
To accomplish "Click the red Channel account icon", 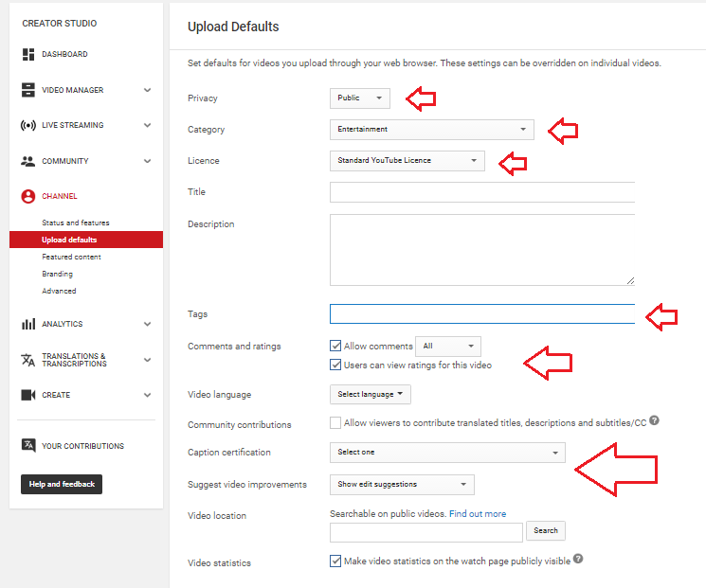I will 27,197.
